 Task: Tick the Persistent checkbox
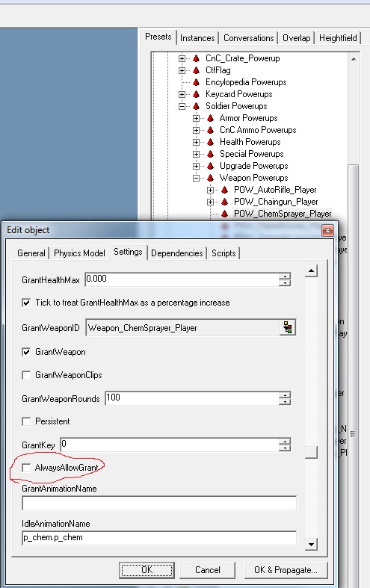pos(26,421)
